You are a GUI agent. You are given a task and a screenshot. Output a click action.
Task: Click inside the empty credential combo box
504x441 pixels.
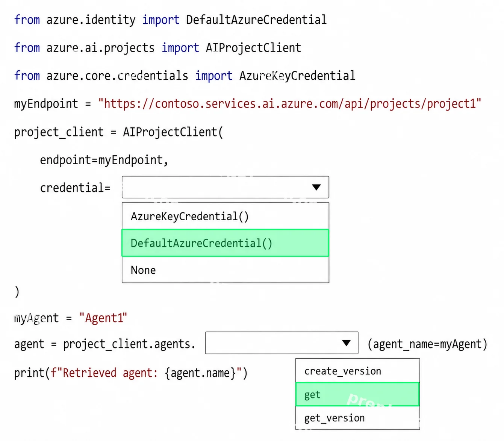(225, 187)
